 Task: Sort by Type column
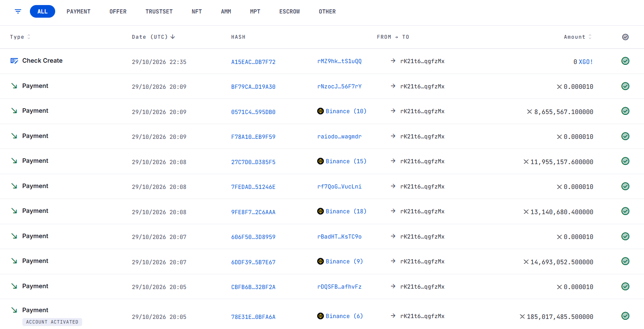coord(20,37)
